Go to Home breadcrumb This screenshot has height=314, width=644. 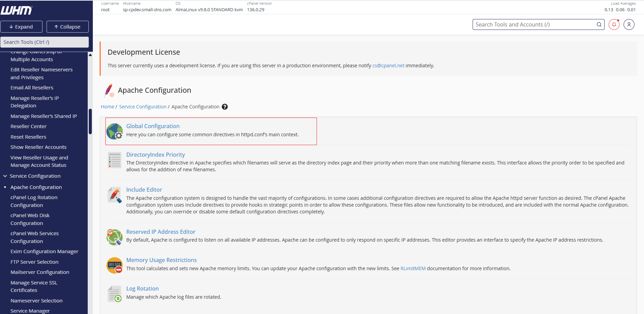coord(107,107)
